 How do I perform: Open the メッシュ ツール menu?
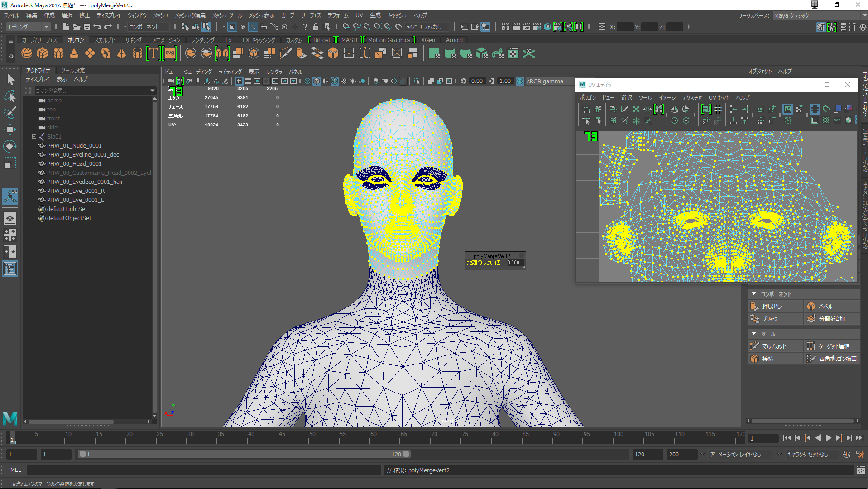[x=227, y=15]
